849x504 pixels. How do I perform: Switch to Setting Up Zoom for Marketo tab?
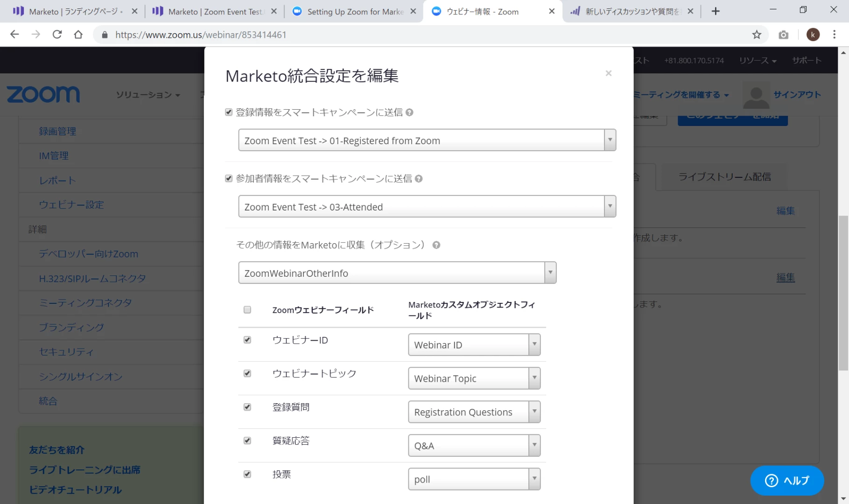pos(353,11)
